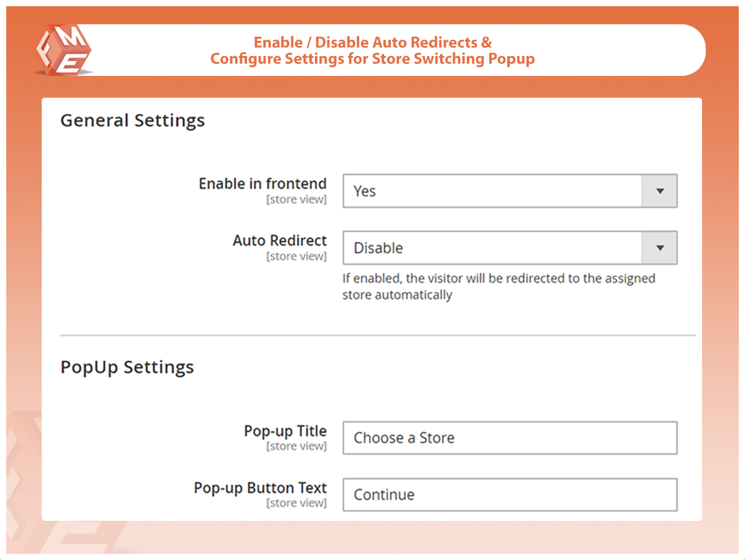Viewport: 745px width, 560px height.
Task: Collapse the General Settings section heading
Action: coord(133,120)
